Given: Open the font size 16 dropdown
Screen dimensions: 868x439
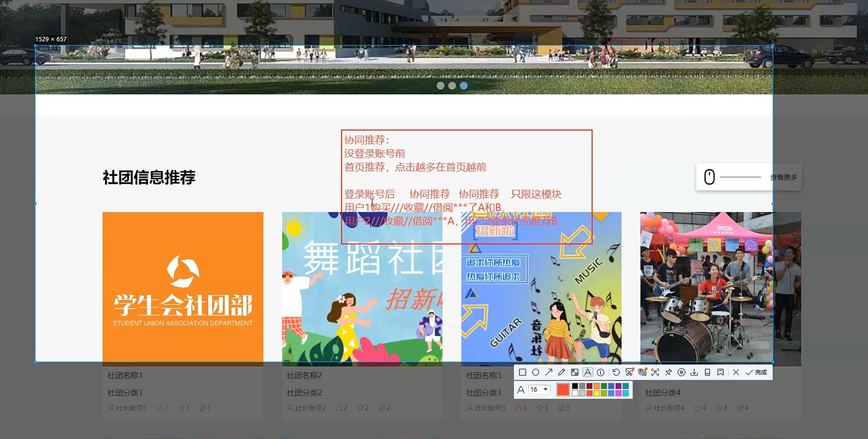Looking at the screenshot, I should [x=539, y=390].
